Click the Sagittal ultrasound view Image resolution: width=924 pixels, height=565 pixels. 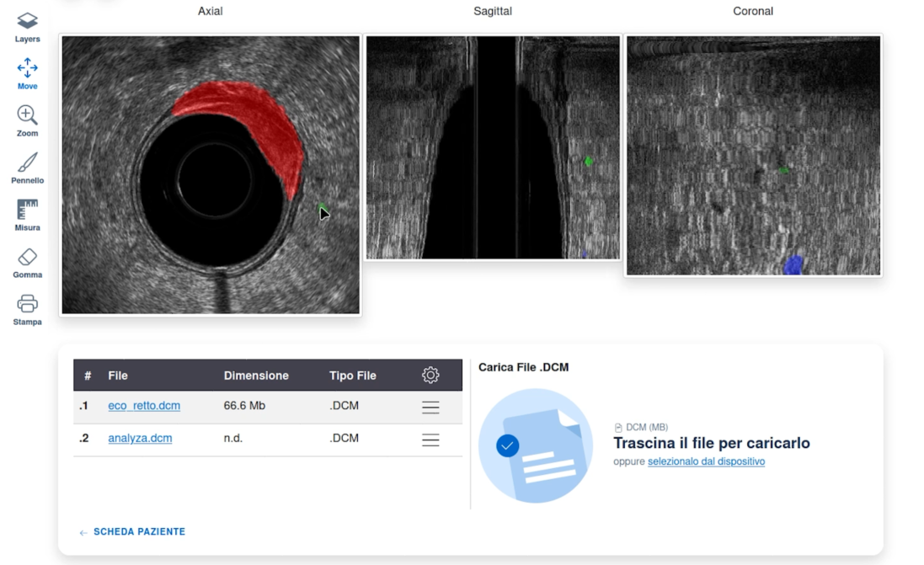[493, 147]
